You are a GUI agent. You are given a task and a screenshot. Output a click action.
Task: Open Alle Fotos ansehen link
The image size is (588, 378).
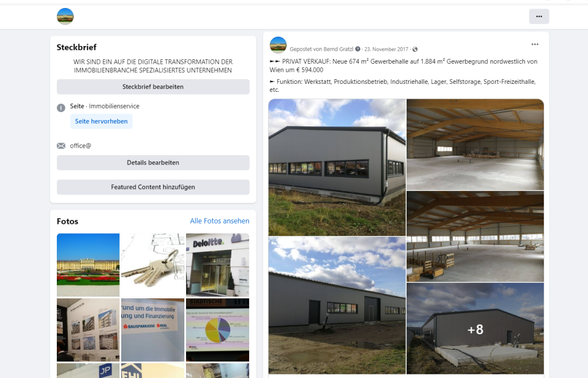point(219,221)
